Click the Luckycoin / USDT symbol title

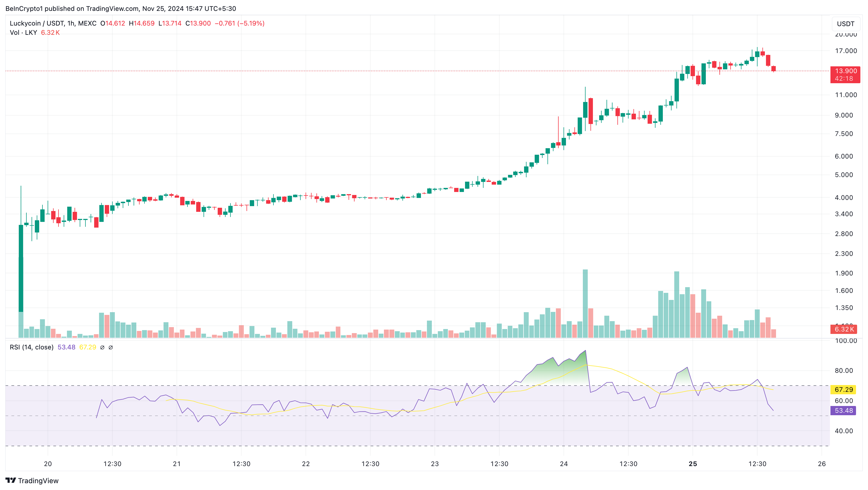point(37,23)
